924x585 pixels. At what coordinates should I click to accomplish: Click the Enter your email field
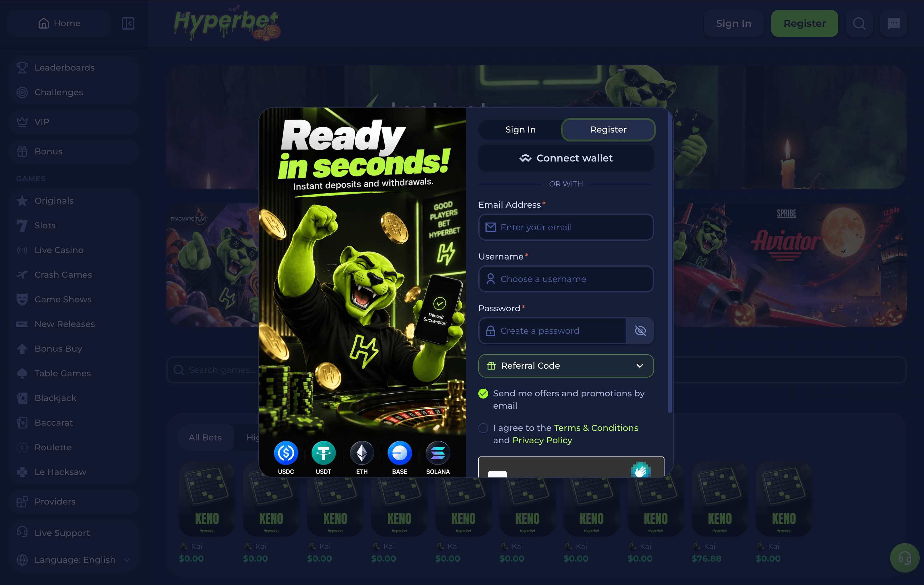tap(566, 227)
